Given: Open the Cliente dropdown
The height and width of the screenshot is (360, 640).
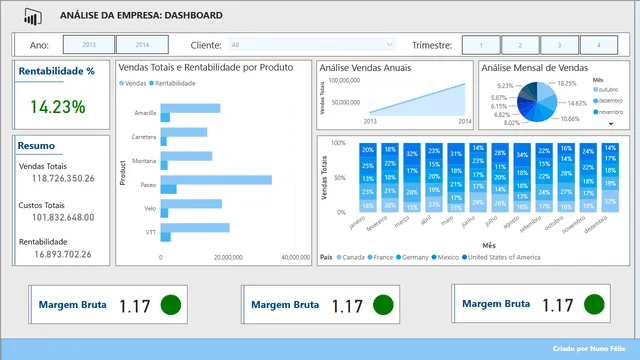Looking at the screenshot, I should pyautogui.click(x=312, y=44).
